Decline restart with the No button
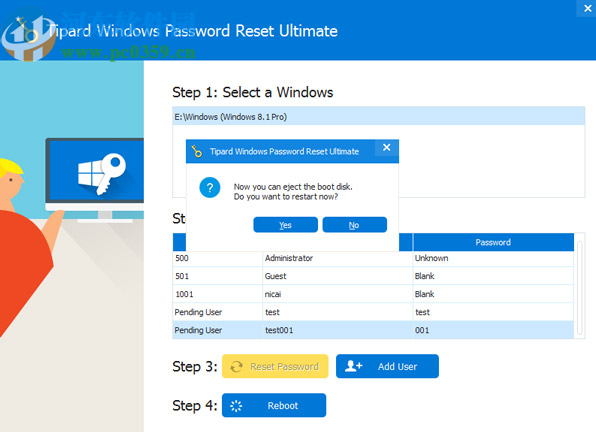This screenshot has width=596, height=432. point(355,225)
